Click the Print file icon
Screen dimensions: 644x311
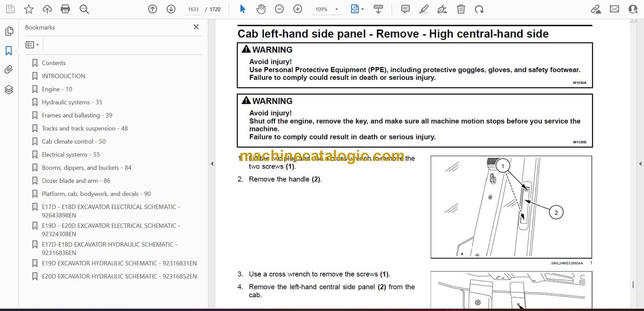pyautogui.click(x=65, y=9)
